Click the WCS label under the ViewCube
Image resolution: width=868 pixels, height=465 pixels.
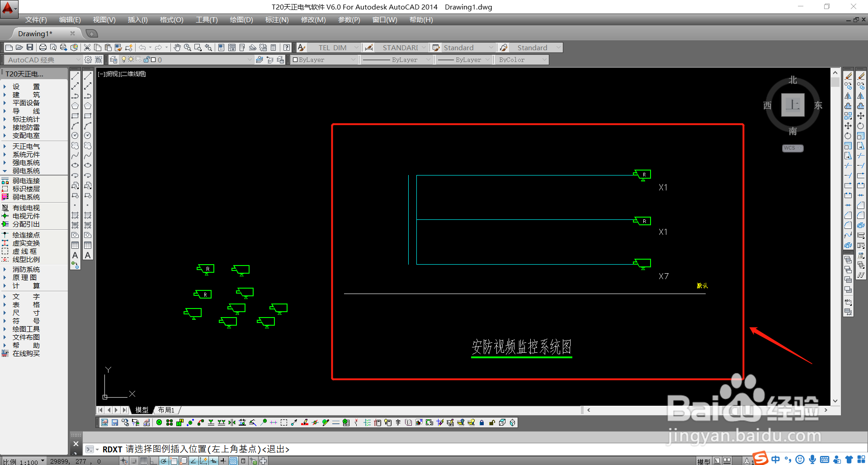(792, 148)
